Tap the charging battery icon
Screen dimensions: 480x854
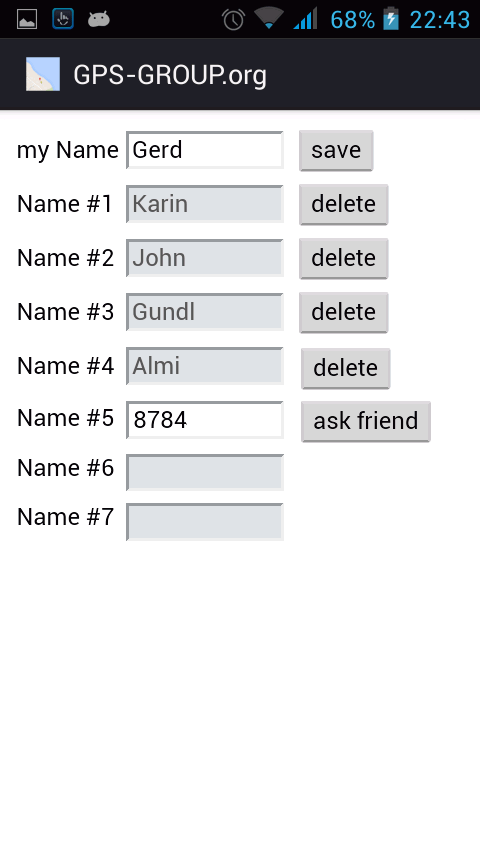pyautogui.click(x=391, y=19)
